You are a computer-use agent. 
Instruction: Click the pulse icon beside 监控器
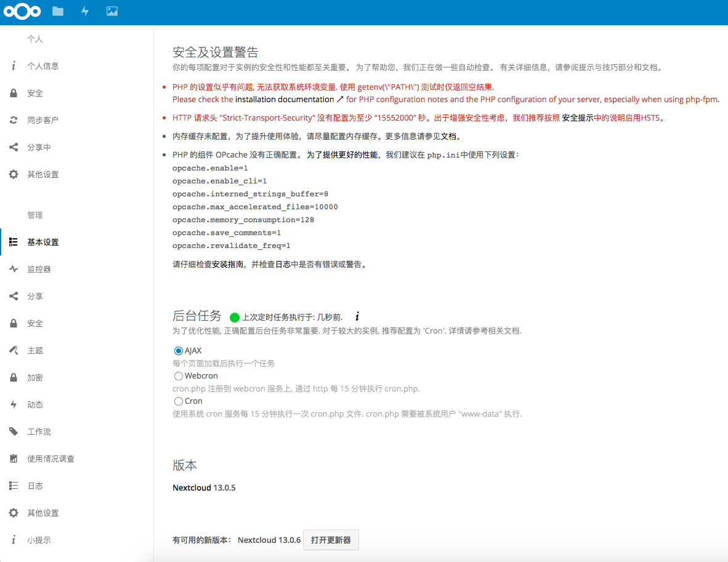[x=14, y=269]
